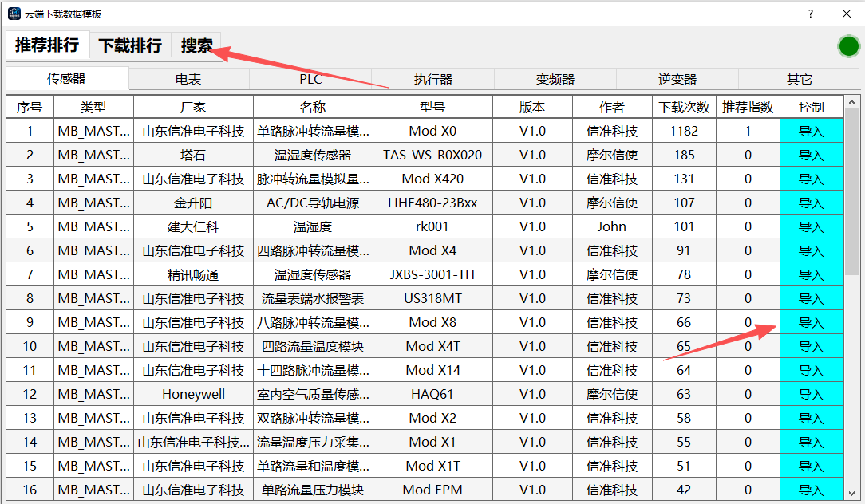Select the 执行器 category tab
This screenshot has width=865, height=504.
pos(433,80)
